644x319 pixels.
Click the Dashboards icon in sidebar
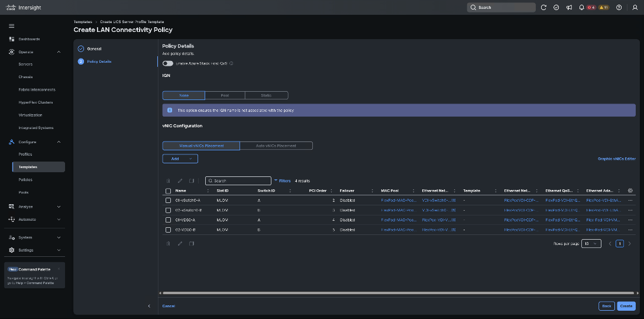(11, 39)
